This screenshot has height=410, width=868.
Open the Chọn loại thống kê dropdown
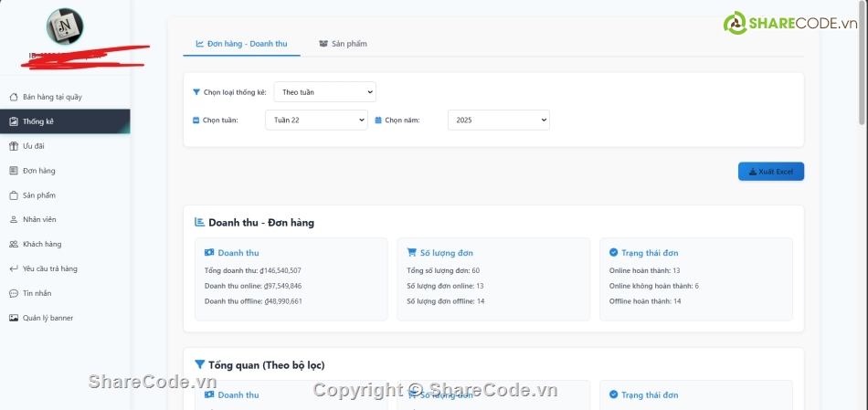coord(325,92)
